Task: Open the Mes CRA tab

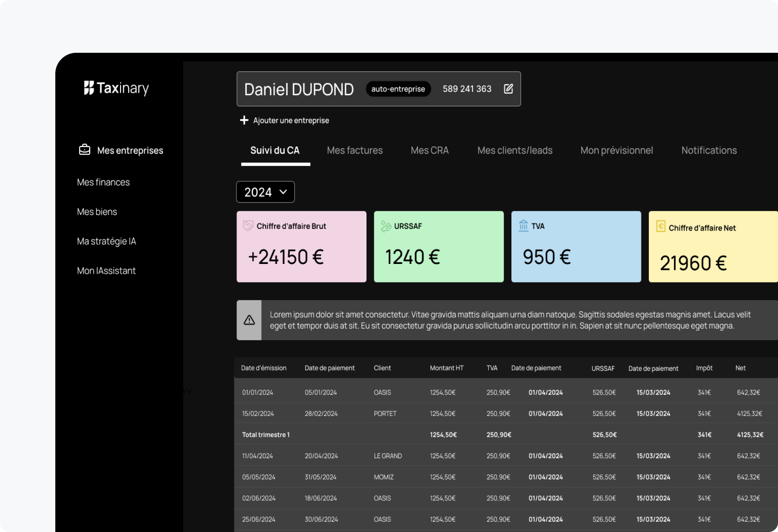Action: (429, 151)
